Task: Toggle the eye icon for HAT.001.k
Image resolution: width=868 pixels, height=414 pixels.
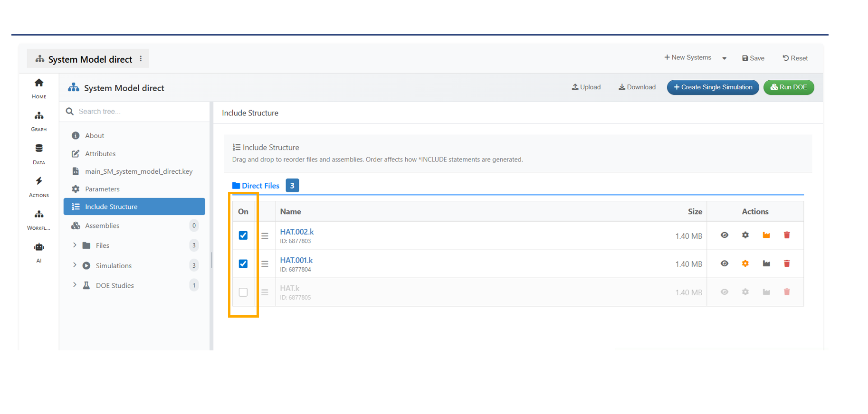Action: (724, 263)
